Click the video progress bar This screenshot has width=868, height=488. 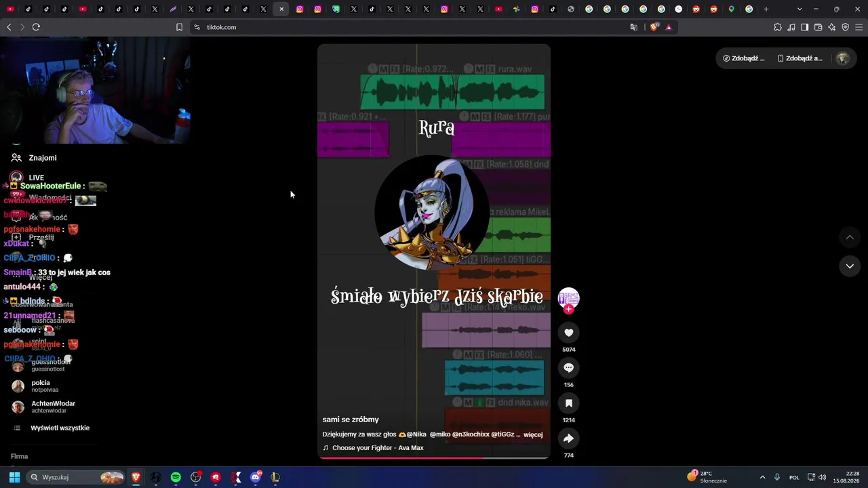(x=434, y=457)
